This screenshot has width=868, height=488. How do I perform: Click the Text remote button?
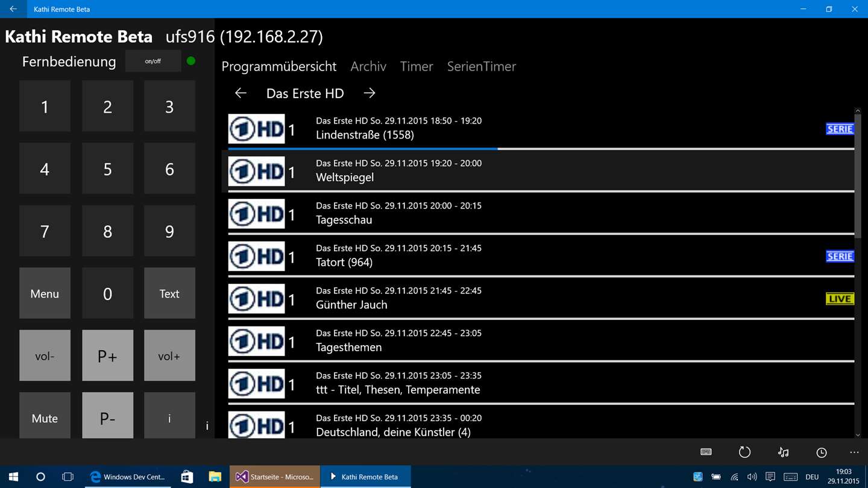pyautogui.click(x=169, y=293)
